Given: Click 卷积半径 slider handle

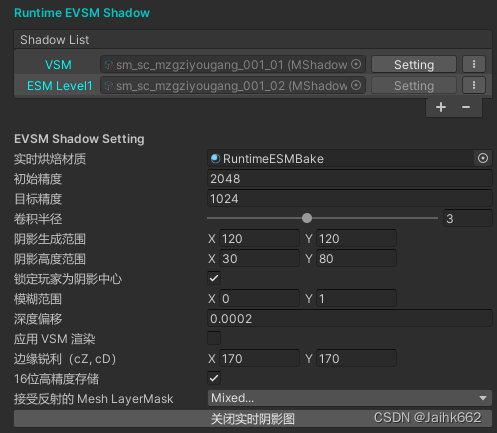Looking at the screenshot, I should pyautogui.click(x=307, y=218).
